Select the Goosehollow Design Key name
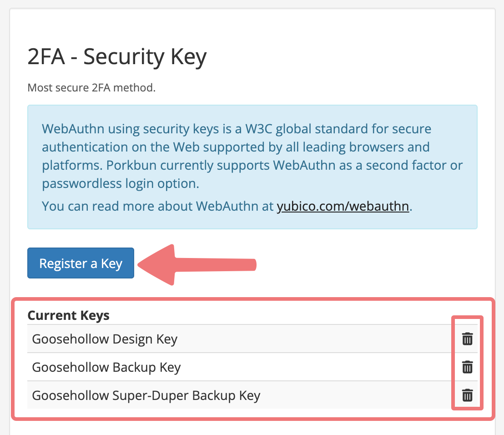This screenshot has height=435, width=504. click(105, 339)
